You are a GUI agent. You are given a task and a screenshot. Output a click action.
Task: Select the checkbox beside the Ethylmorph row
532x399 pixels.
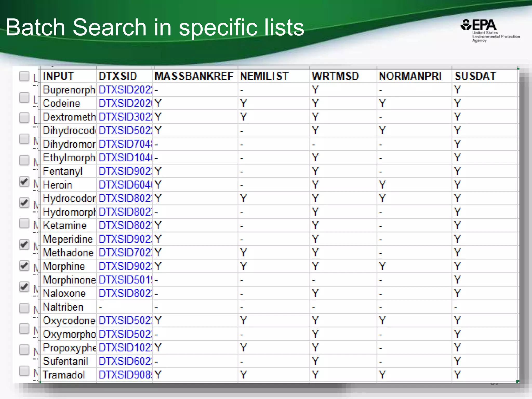coord(24,160)
